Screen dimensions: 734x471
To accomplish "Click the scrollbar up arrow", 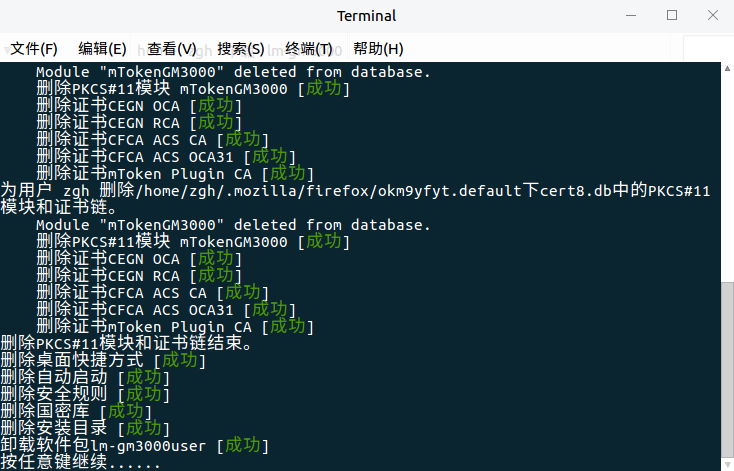I will pyautogui.click(x=727, y=68).
